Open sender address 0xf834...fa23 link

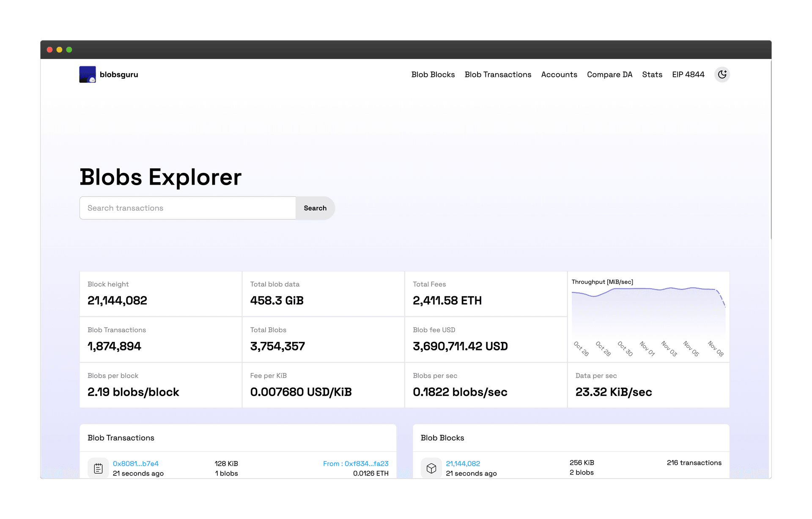(366, 464)
